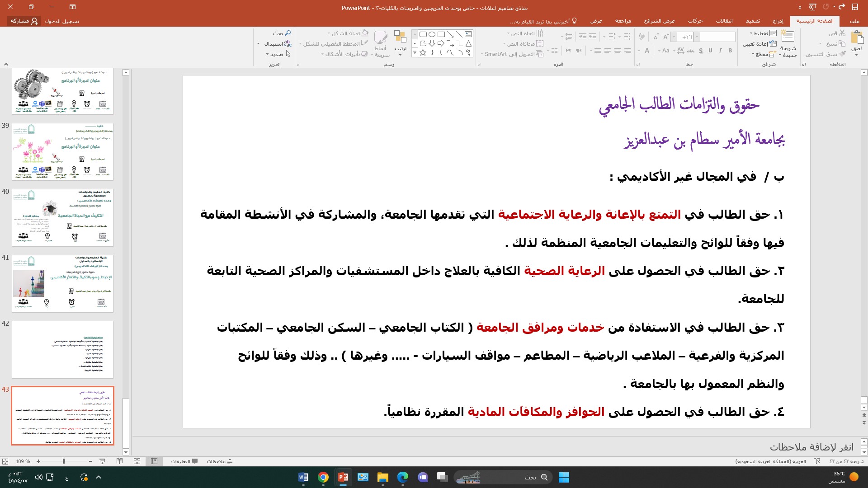Click Tell me (أخبرني بما تريد) box
The width and height of the screenshot is (868, 488).
pyautogui.click(x=543, y=21)
